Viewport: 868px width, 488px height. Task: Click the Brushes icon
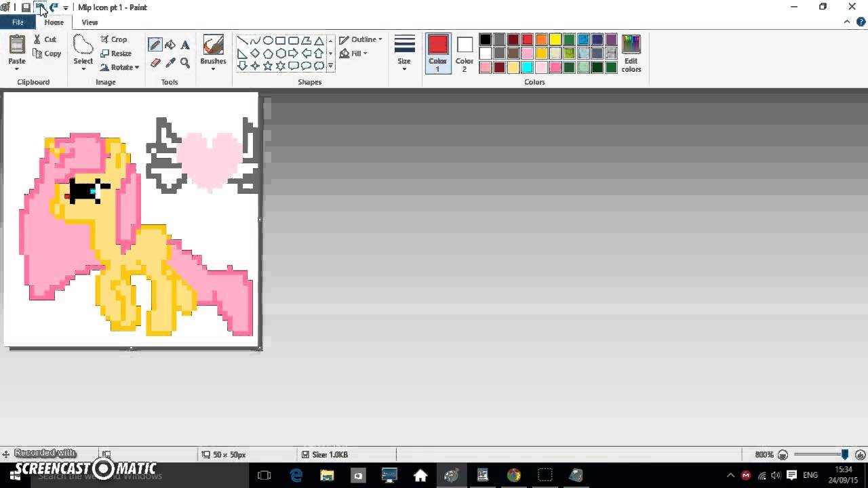[x=213, y=45]
